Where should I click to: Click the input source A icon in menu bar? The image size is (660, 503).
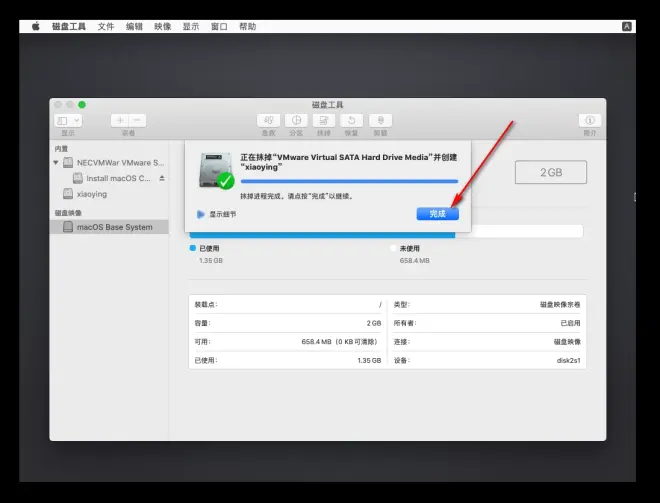(x=627, y=27)
